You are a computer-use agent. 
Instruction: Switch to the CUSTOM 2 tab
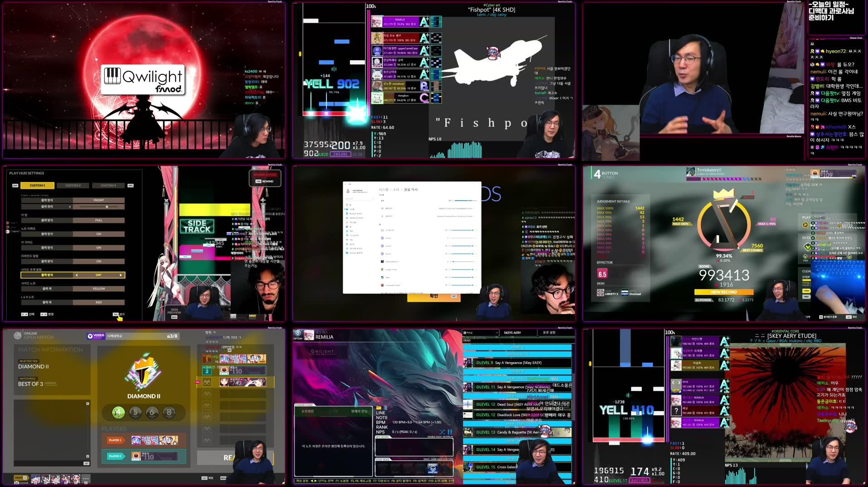tap(73, 185)
